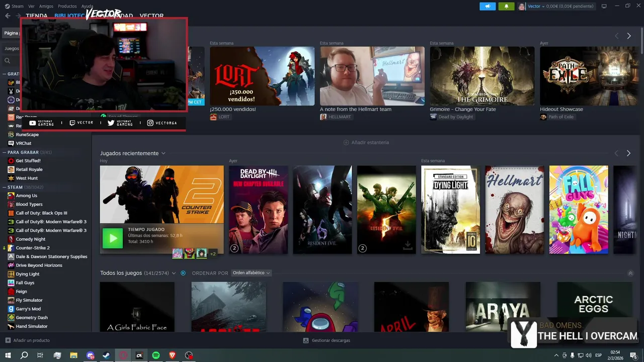Select Dale & Dawson Stationery Supplies

pos(51,256)
